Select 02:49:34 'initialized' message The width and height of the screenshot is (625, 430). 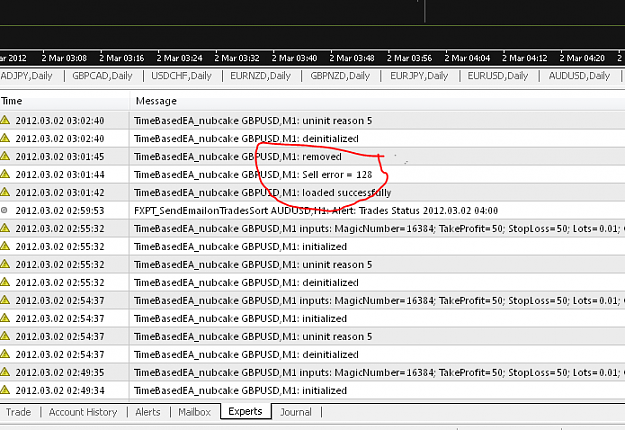[240, 391]
